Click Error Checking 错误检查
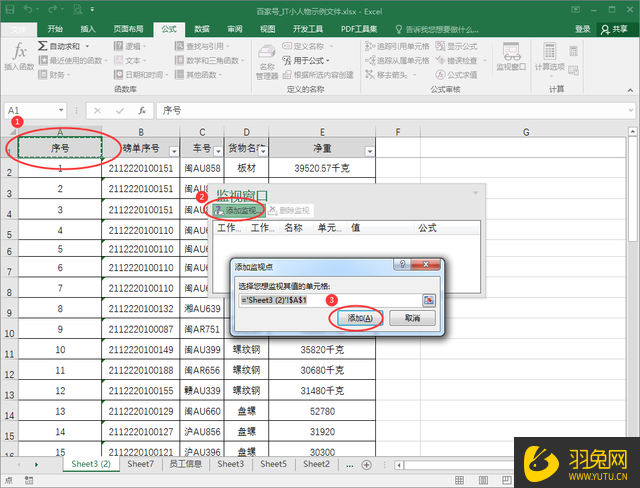This screenshot has width=640, height=488. (461, 60)
